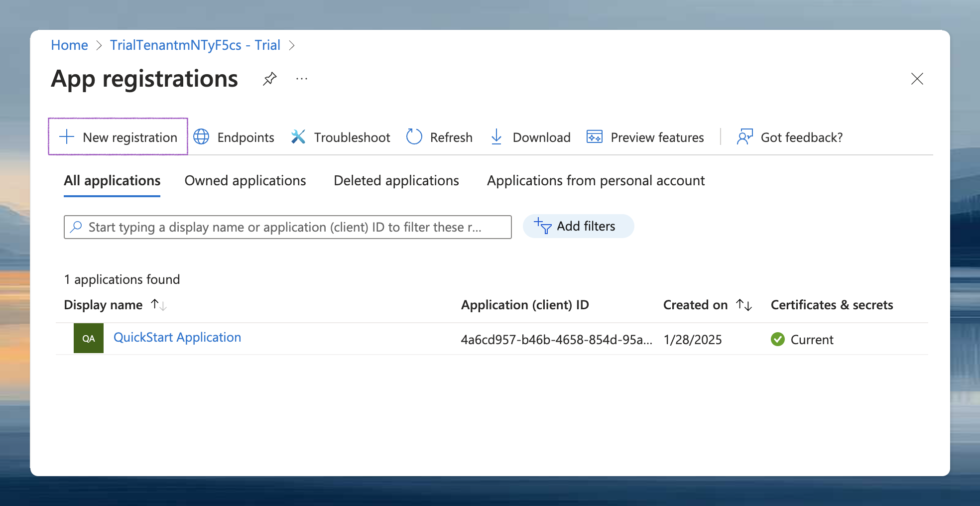Sort by Display name arrows
Screen dimensions: 980x506
(159, 305)
